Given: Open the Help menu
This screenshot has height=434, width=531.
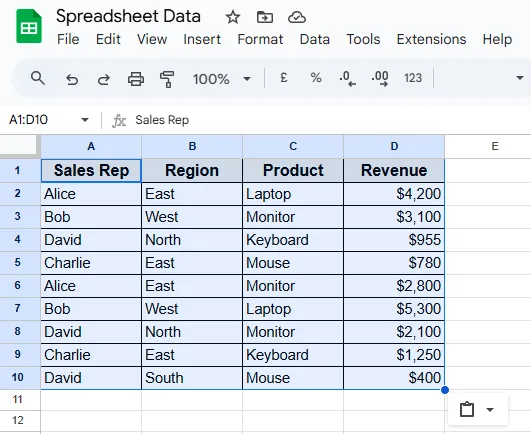Looking at the screenshot, I should point(497,39).
